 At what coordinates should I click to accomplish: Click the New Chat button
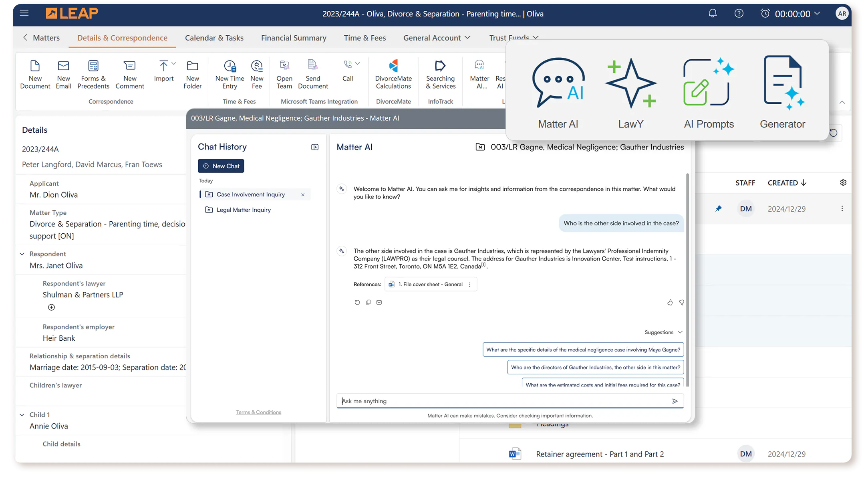click(x=221, y=166)
